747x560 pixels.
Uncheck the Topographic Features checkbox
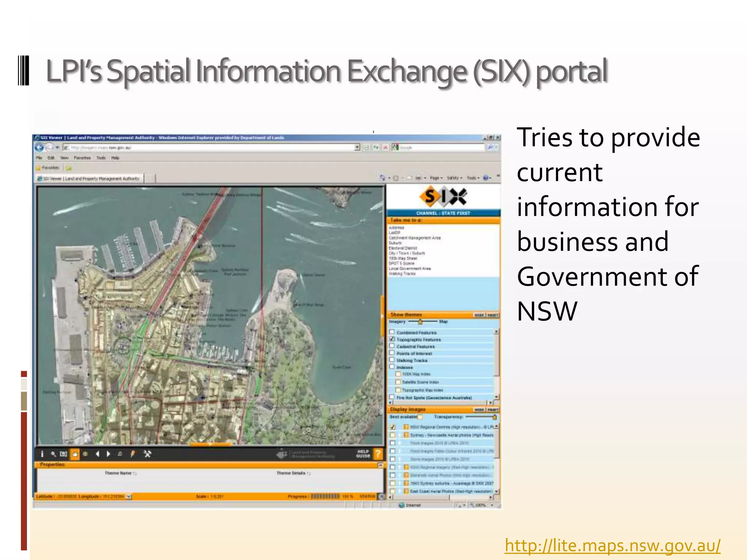click(x=392, y=339)
